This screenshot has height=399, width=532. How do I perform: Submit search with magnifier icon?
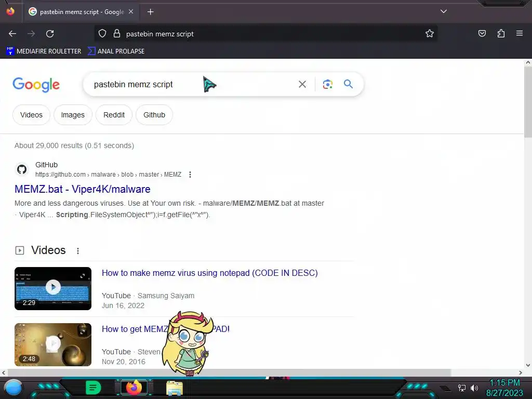(348, 84)
